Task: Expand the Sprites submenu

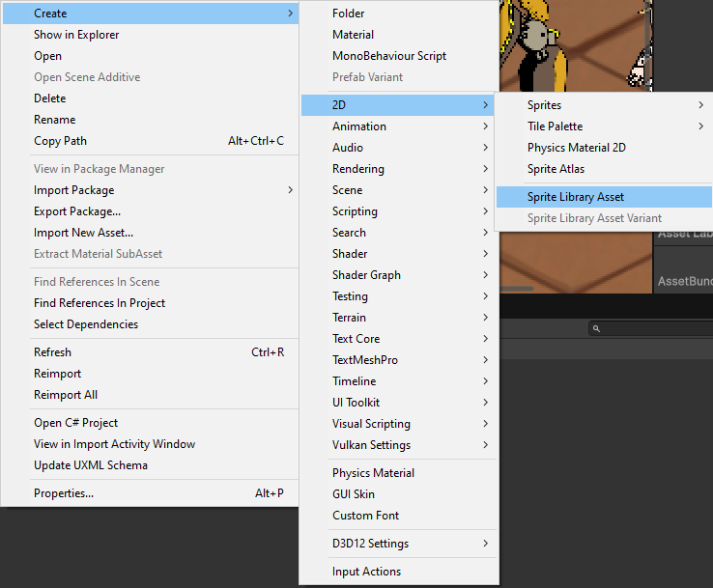Action: [x=544, y=105]
